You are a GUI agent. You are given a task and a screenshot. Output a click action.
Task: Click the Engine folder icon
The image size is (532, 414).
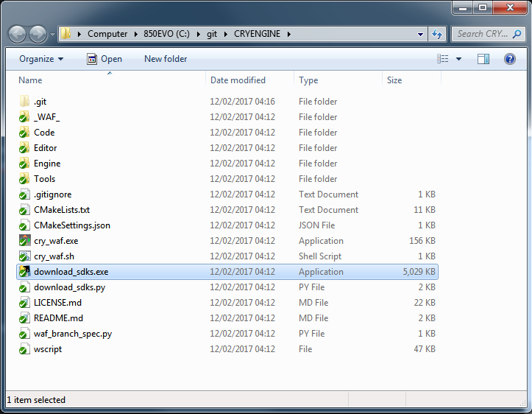[x=24, y=164]
